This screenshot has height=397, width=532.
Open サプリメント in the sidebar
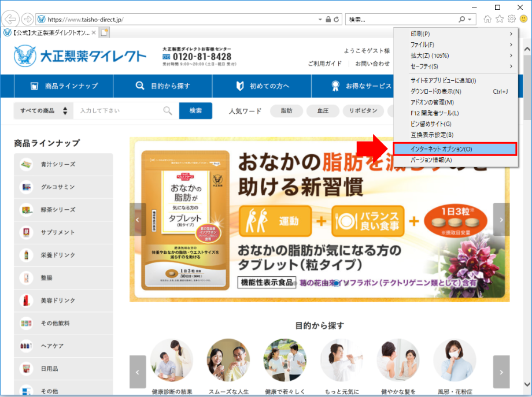coord(64,232)
